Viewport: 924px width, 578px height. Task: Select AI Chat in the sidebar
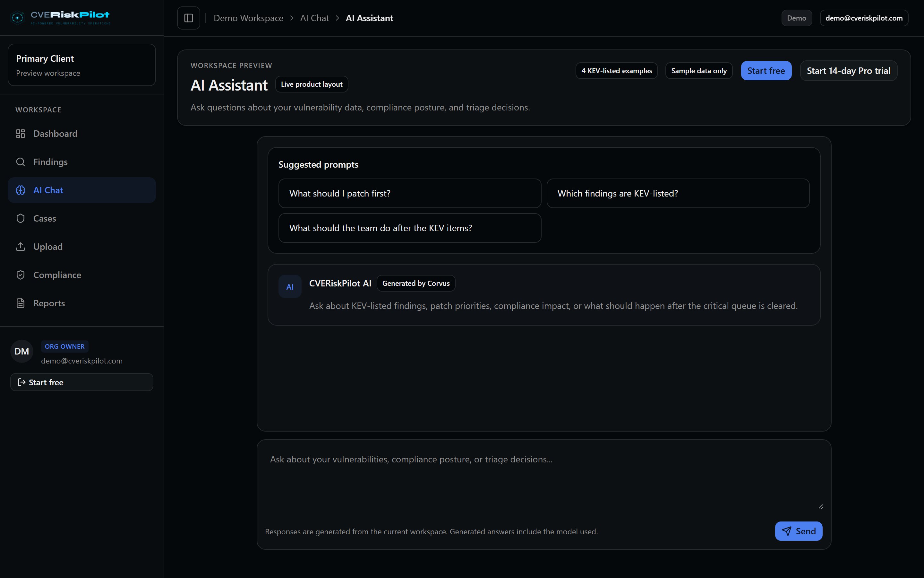click(82, 190)
